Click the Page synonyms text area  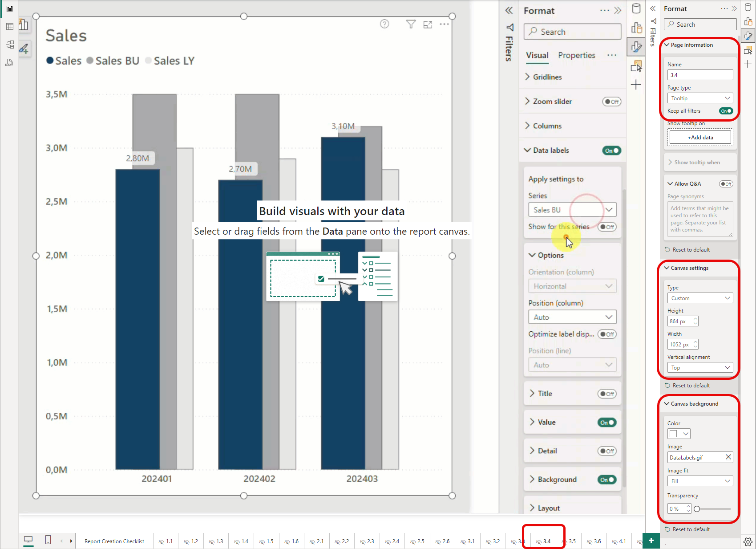[x=700, y=219]
